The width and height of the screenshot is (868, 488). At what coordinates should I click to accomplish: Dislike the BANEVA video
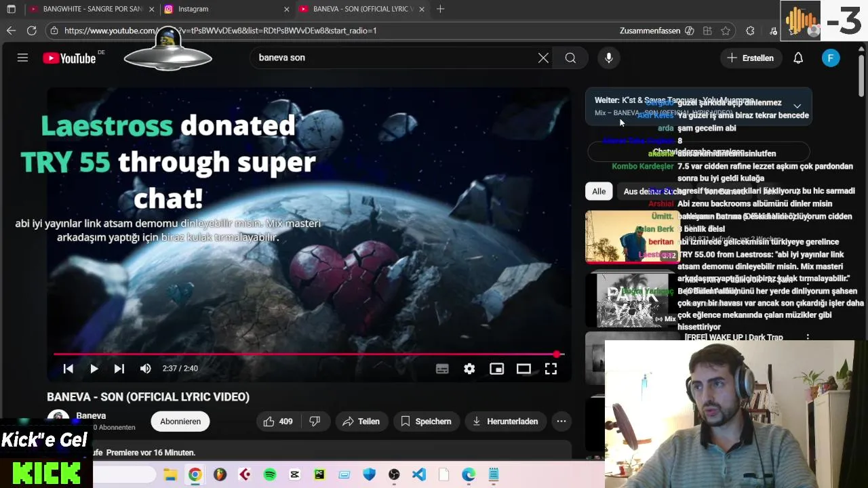[315, 421]
